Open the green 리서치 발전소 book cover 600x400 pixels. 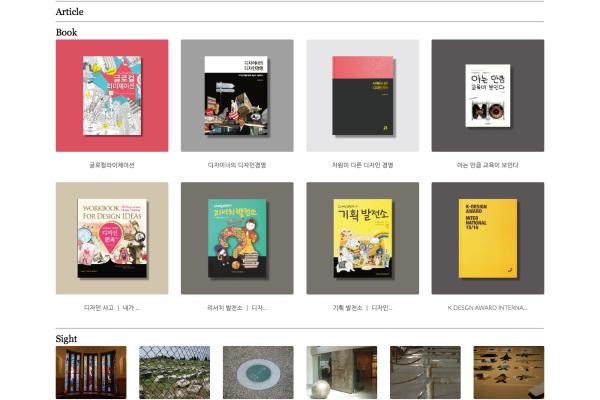(x=237, y=238)
